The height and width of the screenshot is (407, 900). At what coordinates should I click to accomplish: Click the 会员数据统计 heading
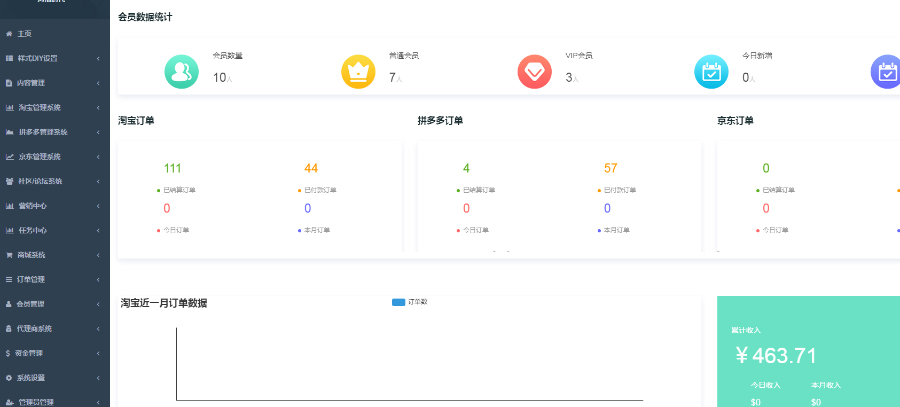coord(145,17)
